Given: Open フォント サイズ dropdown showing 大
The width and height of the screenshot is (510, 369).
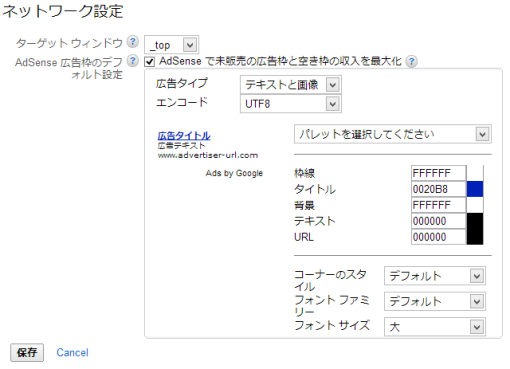Looking at the screenshot, I should click(435, 327).
